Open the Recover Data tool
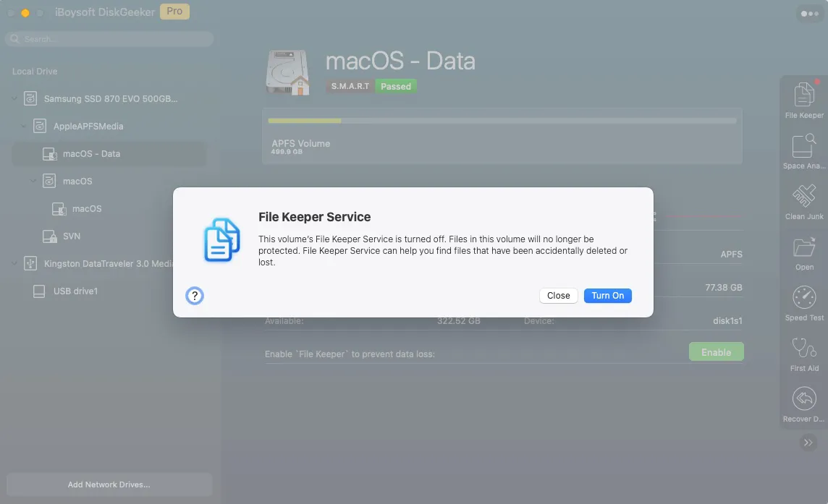The height and width of the screenshot is (504, 828). point(803,404)
